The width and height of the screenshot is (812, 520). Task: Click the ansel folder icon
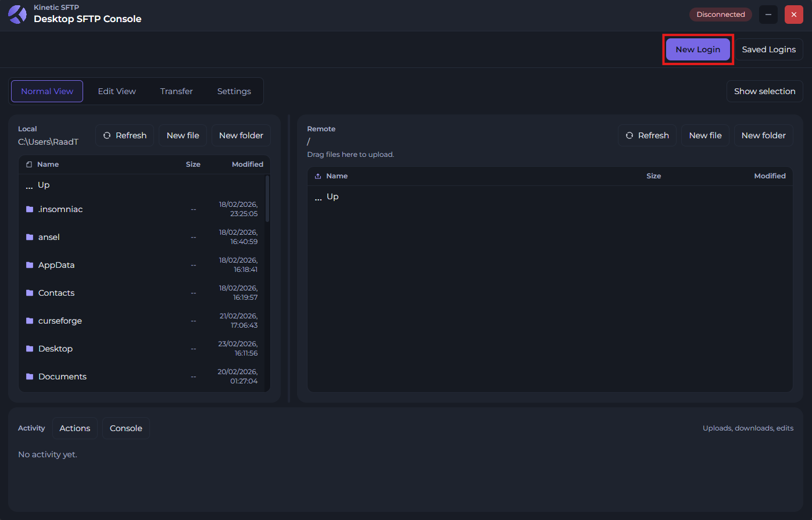click(x=30, y=237)
